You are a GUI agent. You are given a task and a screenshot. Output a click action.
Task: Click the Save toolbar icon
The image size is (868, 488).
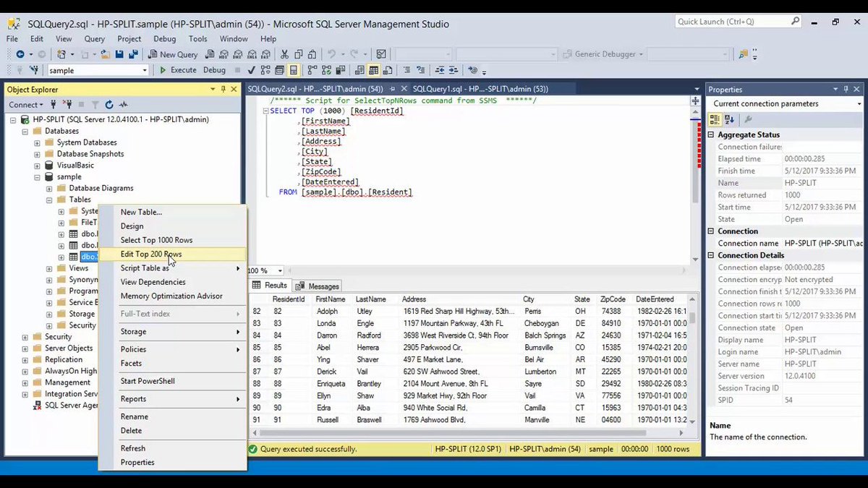(119, 53)
